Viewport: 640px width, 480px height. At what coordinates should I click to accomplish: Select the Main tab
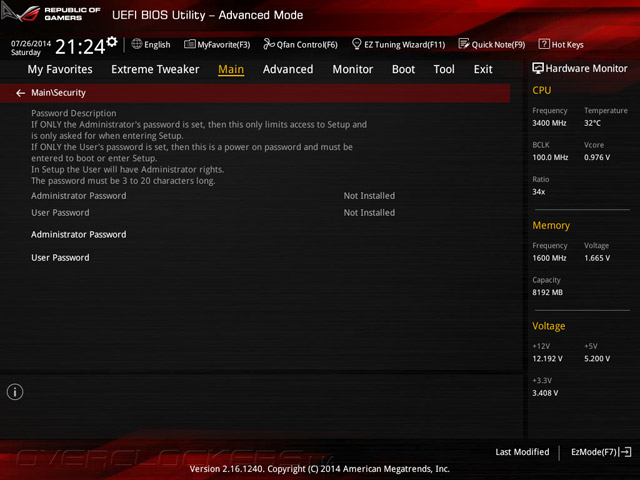click(x=231, y=69)
